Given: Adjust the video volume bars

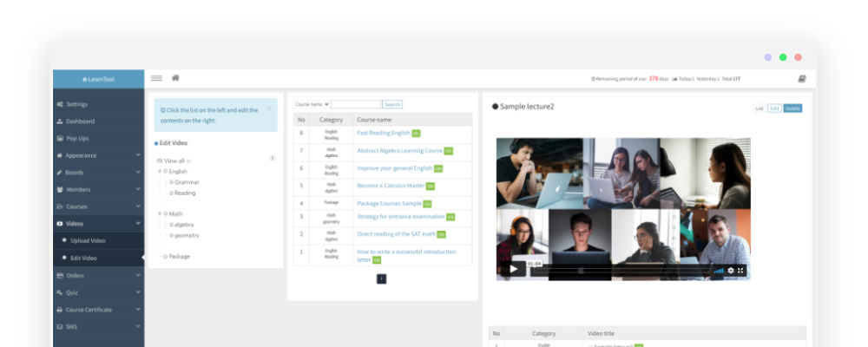Looking at the screenshot, I should pyautogui.click(x=719, y=271).
